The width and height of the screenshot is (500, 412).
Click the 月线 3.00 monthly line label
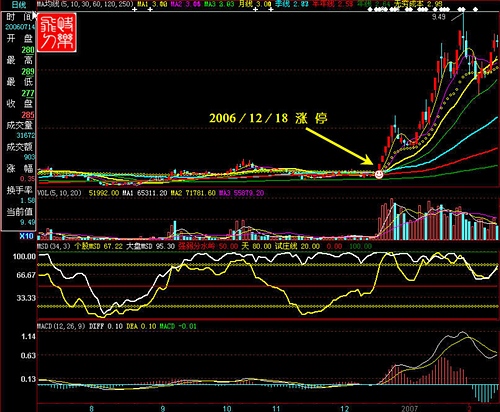point(255,4)
